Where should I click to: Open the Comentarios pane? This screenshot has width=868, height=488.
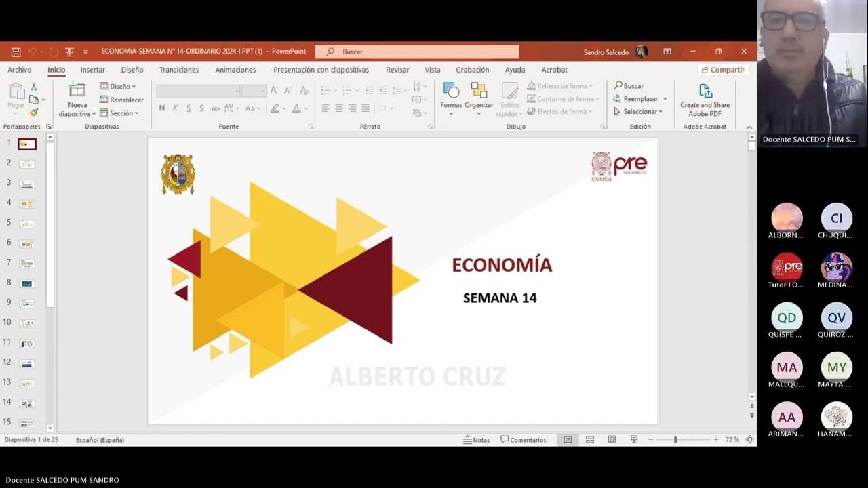[x=523, y=440]
